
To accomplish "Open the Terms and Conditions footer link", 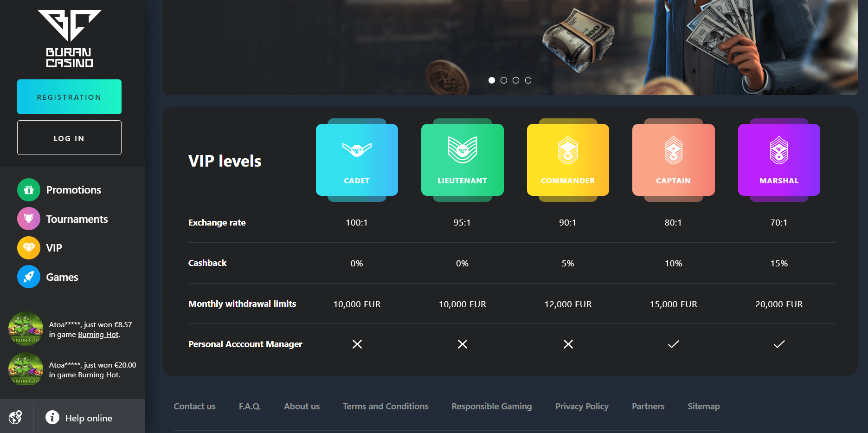I will [x=386, y=407].
